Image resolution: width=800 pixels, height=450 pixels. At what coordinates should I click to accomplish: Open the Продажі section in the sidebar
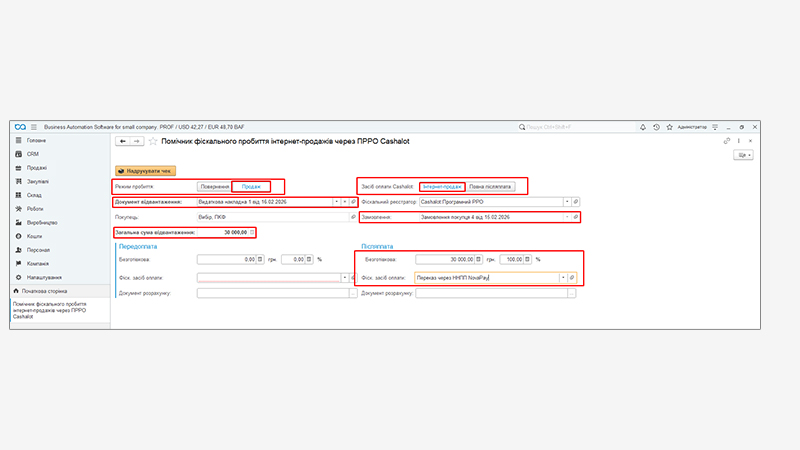[x=37, y=168]
